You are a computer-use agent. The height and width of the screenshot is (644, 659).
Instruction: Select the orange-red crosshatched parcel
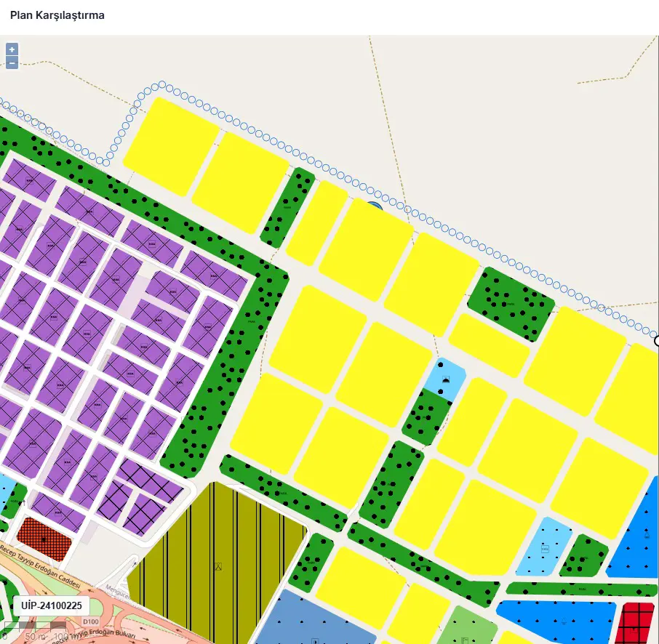44,539
